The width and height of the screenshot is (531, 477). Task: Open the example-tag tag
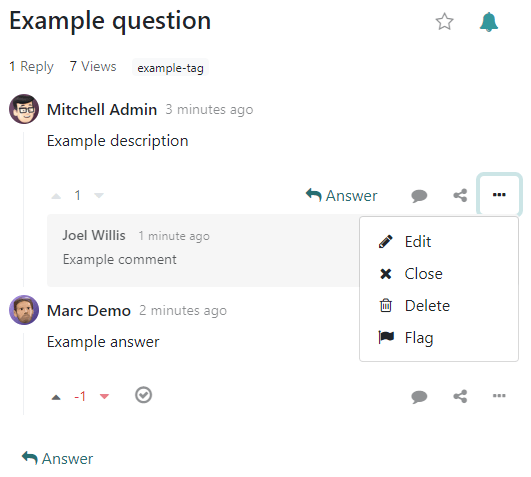click(x=170, y=67)
